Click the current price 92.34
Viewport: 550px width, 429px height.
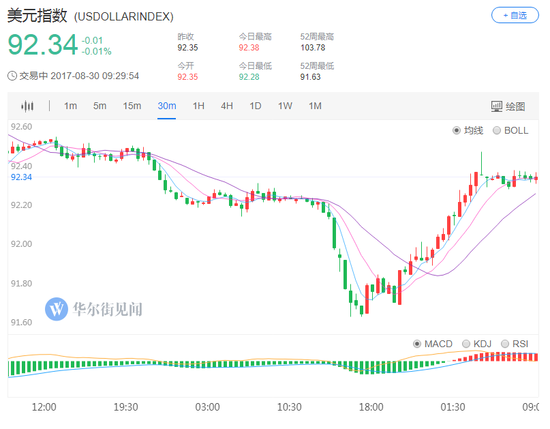point(43,45)
